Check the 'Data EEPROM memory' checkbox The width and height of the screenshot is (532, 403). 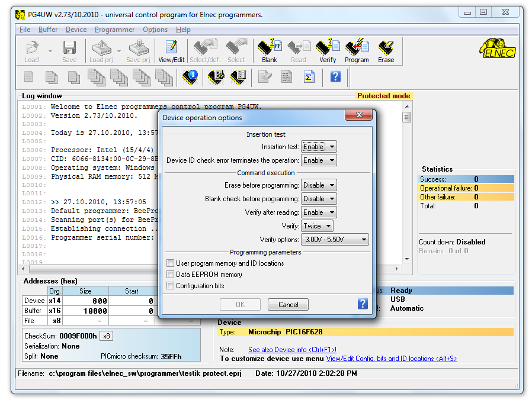pos(170,274)
